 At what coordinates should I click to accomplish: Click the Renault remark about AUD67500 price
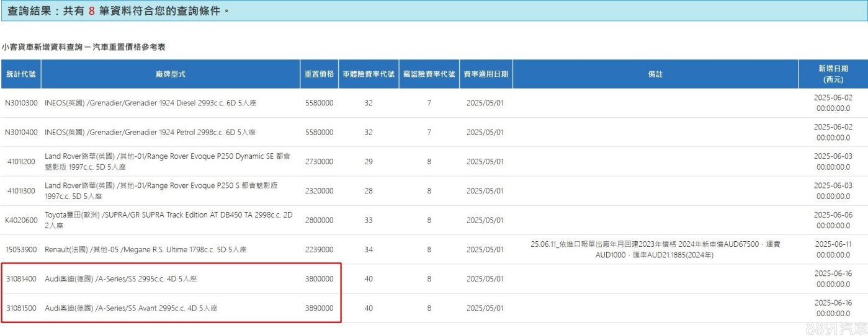click(x=656, y=250)
